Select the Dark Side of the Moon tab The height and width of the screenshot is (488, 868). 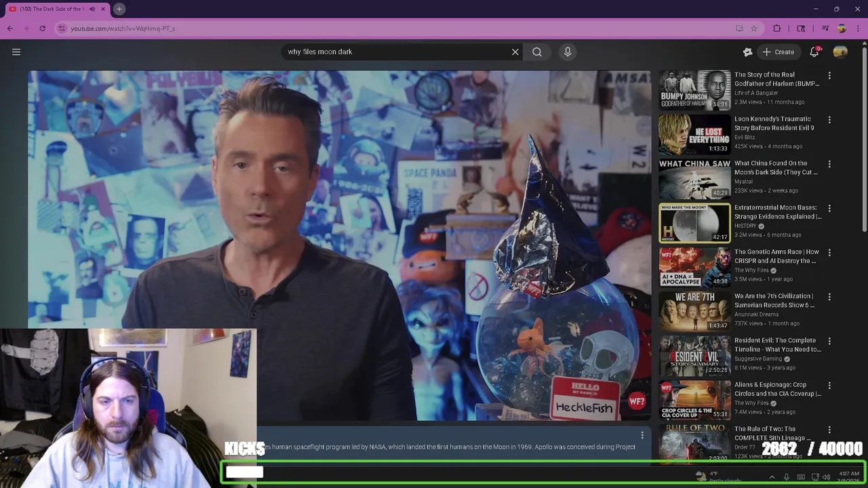[x=52, y=9]
